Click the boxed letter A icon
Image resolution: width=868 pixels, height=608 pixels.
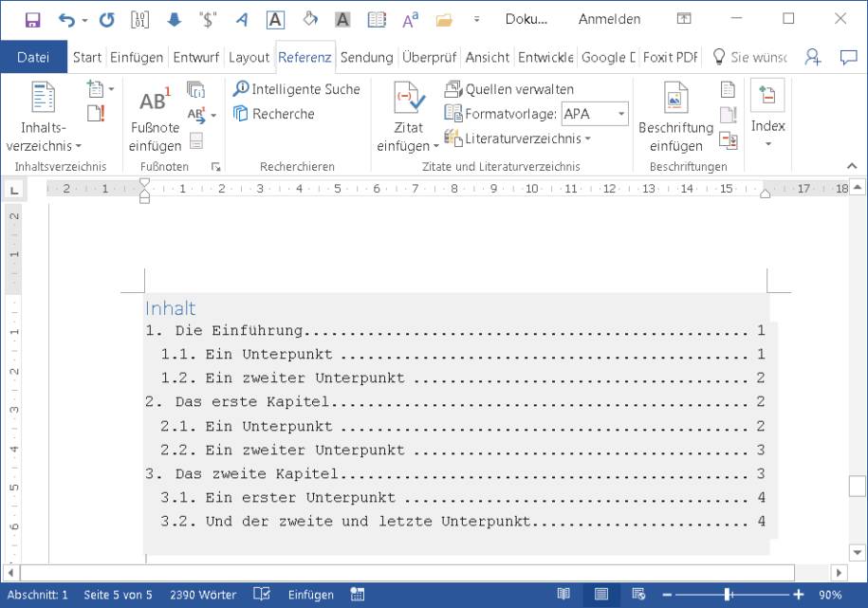pos(275,20)
